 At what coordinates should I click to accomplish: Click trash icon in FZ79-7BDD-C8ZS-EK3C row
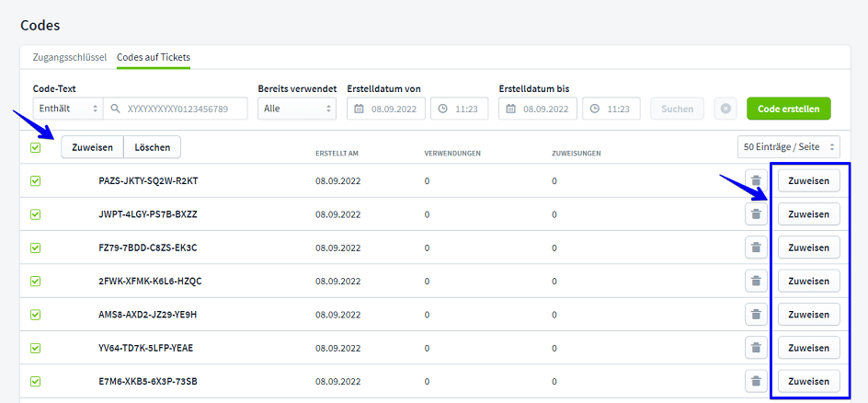click(755, 248)
